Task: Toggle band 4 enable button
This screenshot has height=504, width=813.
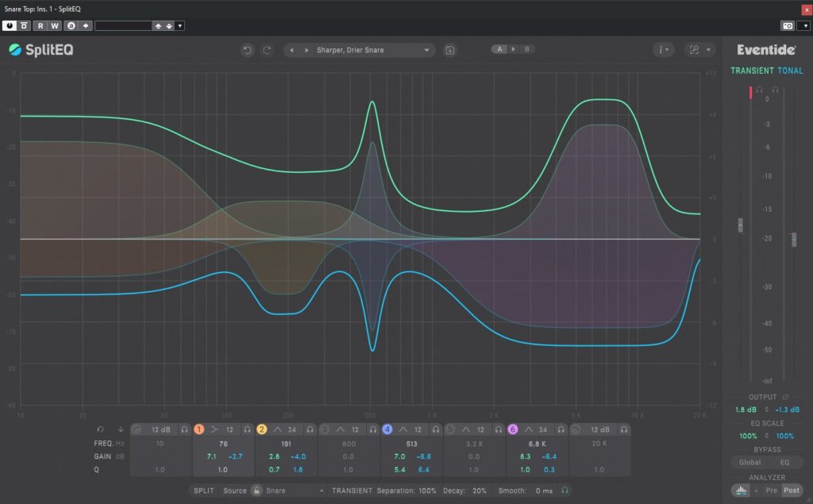Action: pos(387,429)
